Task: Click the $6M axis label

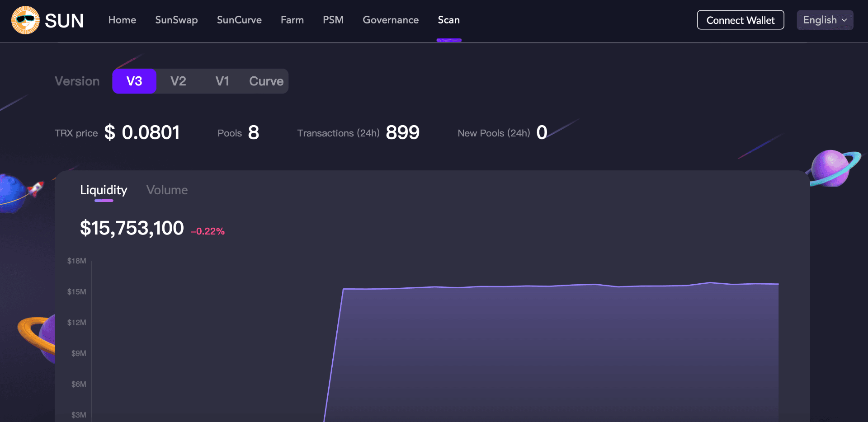Action: [x=79, y=384]
